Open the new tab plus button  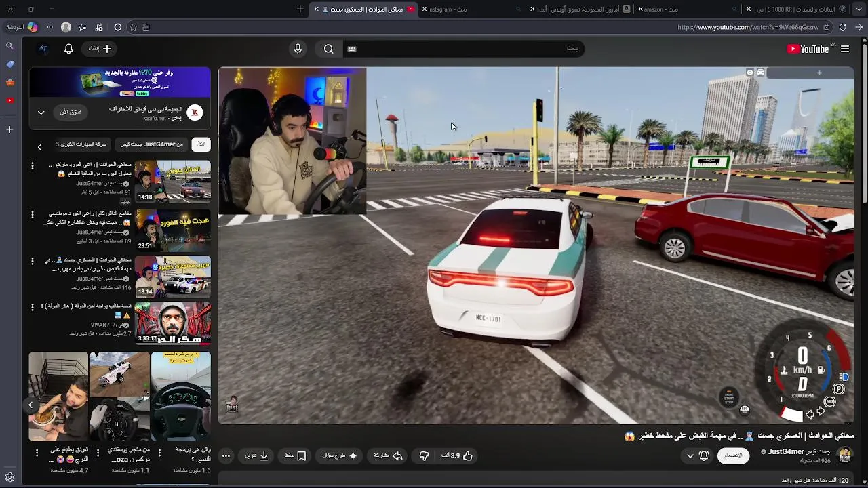point(300,9)
